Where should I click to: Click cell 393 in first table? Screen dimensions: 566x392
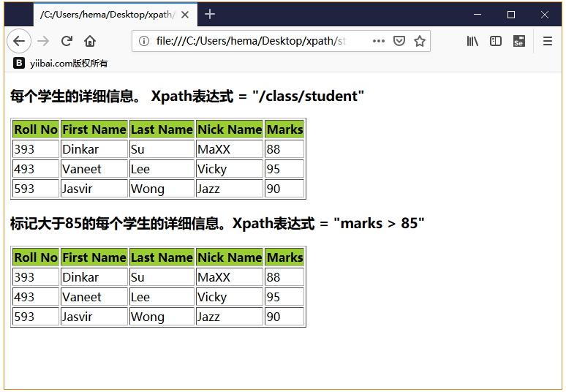pyautogui.click(x=36, y=149)
